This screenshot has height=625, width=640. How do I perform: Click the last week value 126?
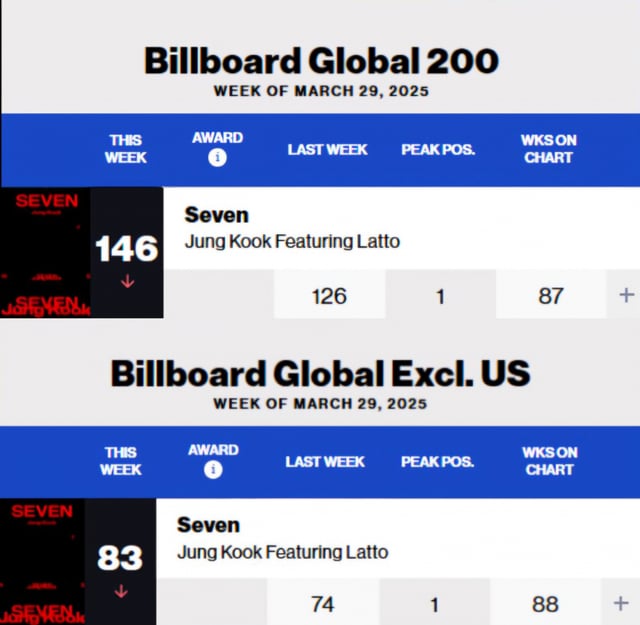329,296
